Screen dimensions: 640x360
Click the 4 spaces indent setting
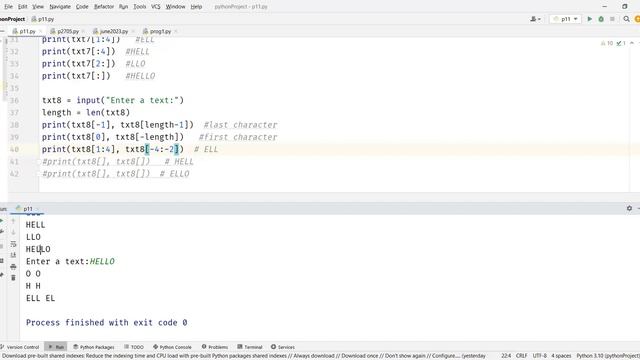561,356
